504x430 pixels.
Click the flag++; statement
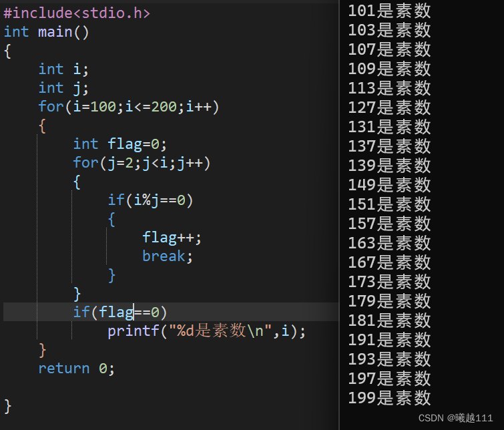click(x=172, y=238)
